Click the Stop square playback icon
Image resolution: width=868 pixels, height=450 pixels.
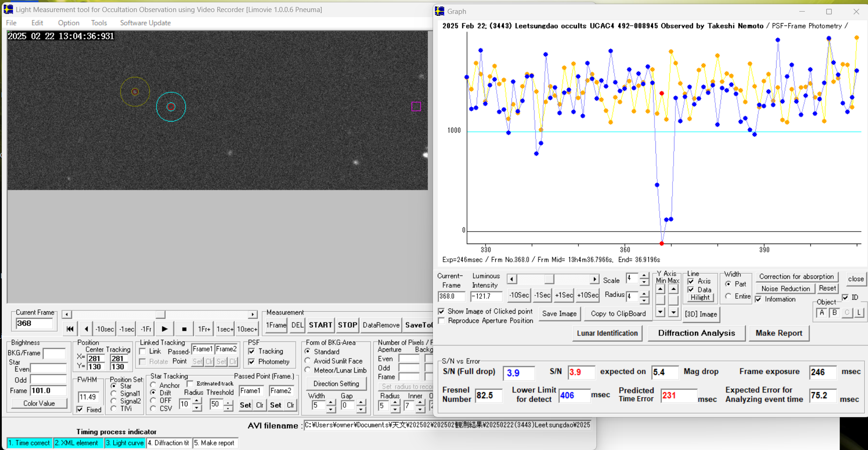pyautogui.click(x=184, y=329)
